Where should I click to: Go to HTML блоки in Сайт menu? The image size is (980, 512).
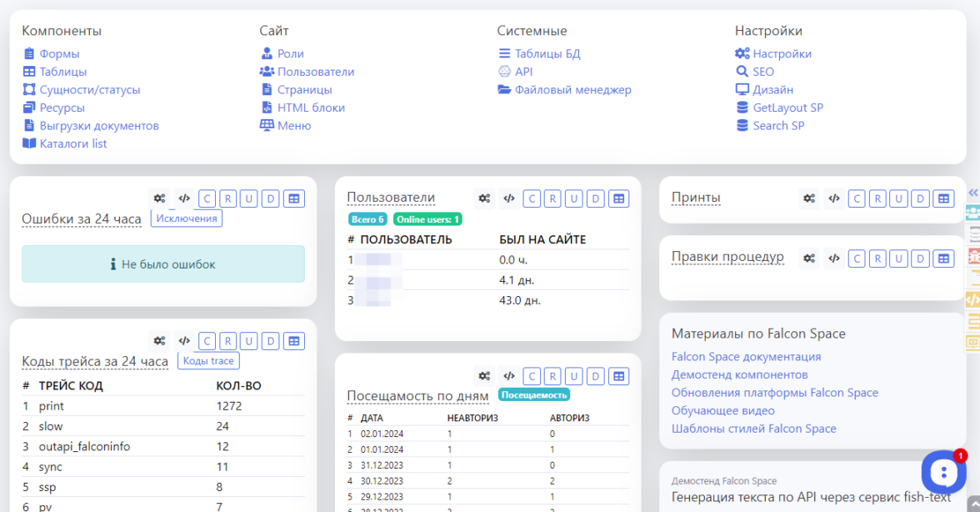pyautogui.click(x=311, y=108)
